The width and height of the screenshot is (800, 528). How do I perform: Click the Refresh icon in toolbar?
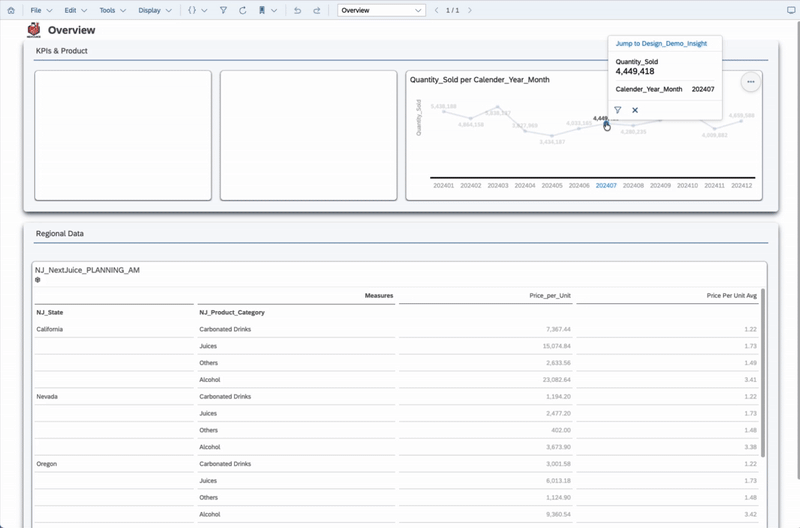[243, 10]
